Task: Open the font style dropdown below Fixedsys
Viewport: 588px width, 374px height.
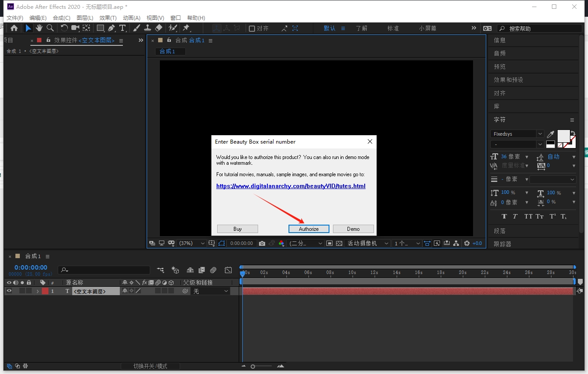Action: [x=517, y=144]
